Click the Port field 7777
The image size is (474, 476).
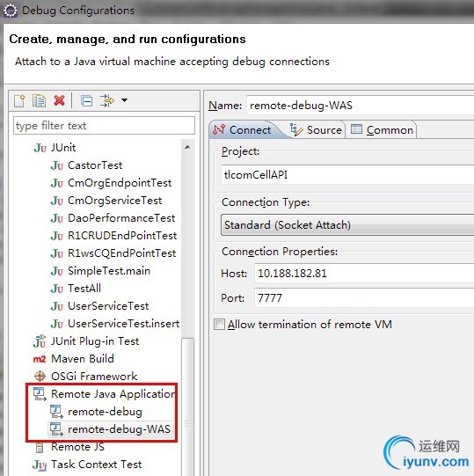click(364, 298)
